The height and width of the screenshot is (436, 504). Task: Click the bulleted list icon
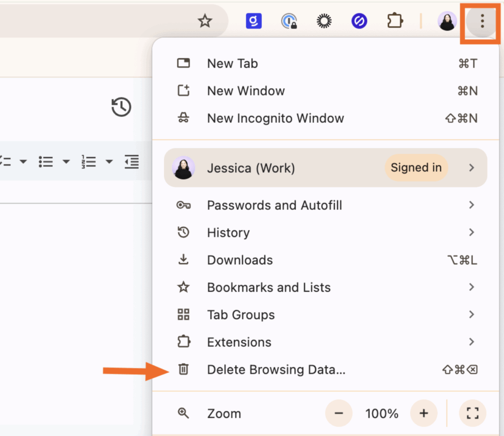click(x=46, y=162)
